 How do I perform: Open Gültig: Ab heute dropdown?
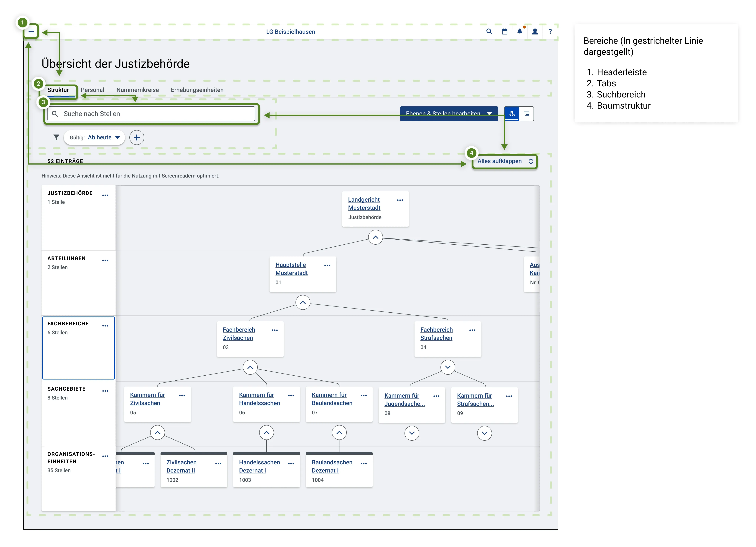[94, 137]
